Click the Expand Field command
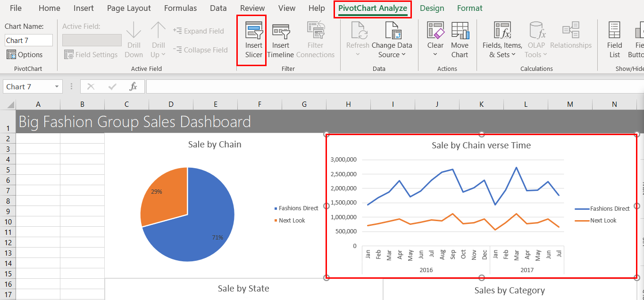This screenshot has width=644, height=300. pyautogui.click(x=199, y=31)
